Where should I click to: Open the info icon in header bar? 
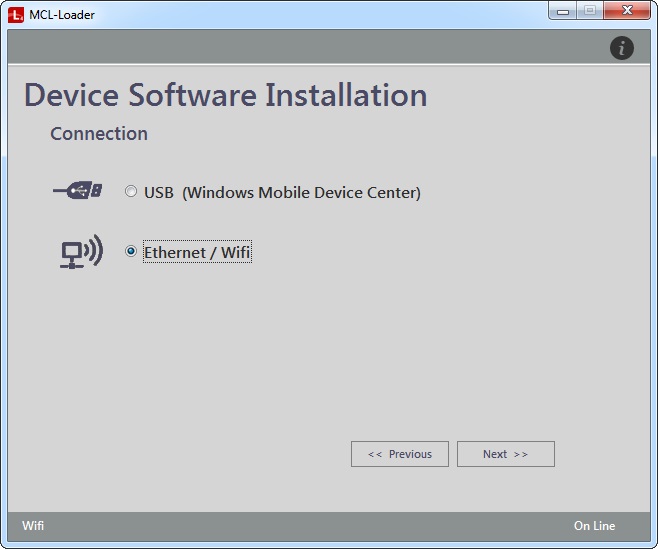[621, 48]
